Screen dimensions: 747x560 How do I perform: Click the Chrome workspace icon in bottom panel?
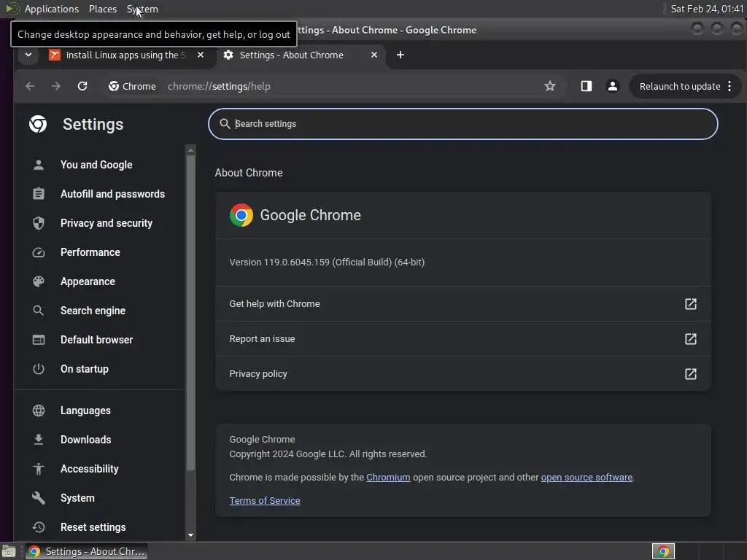[x=662, y=551]
